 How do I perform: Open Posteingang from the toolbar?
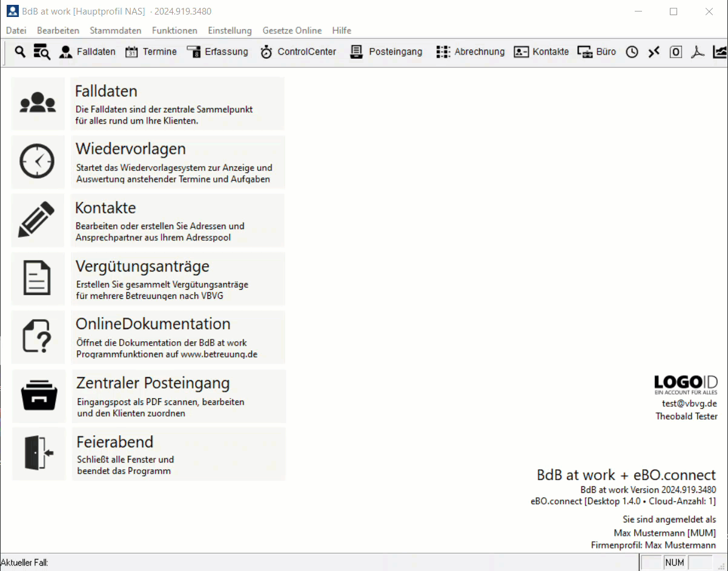pyautogui.click(x=386, y=52)
